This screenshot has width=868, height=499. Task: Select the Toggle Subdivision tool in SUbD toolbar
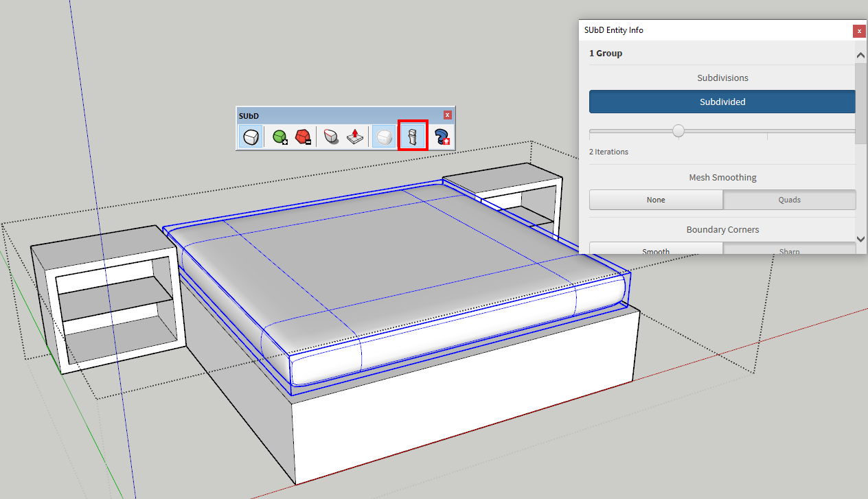pos(251,137)
